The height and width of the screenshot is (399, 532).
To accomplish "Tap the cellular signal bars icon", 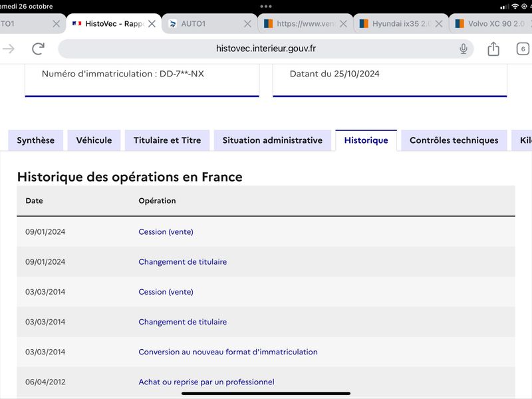I will tap(505, 7).
